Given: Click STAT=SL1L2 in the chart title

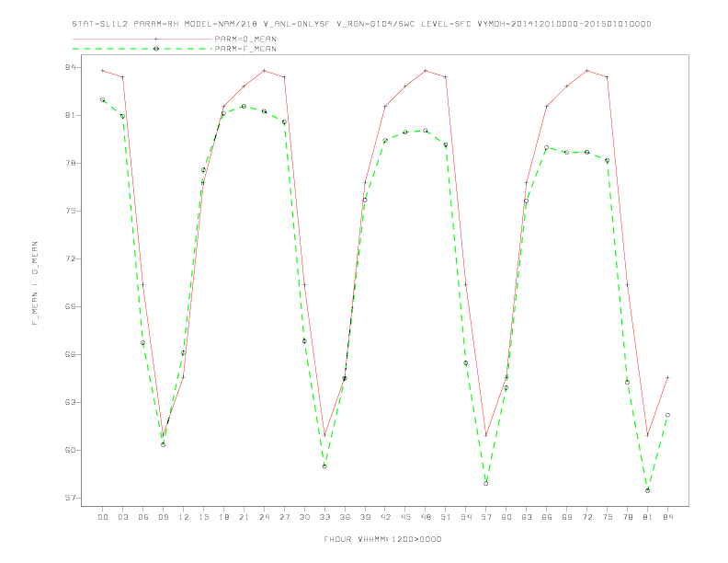Looking at the screenshot, I should pos(99,24).
